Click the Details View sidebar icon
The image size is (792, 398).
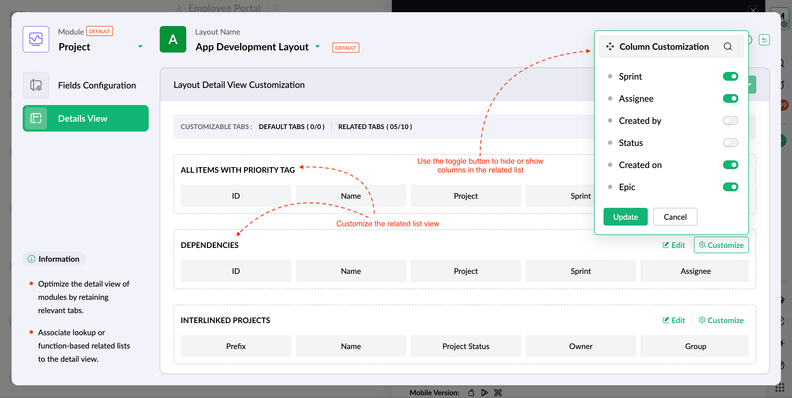click(36, 119)
